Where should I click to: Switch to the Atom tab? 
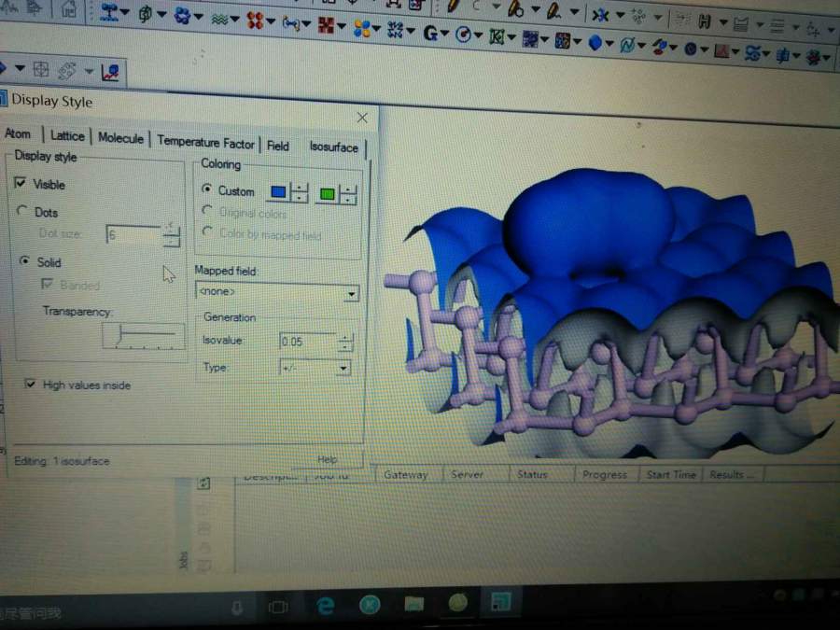[17, 133]
